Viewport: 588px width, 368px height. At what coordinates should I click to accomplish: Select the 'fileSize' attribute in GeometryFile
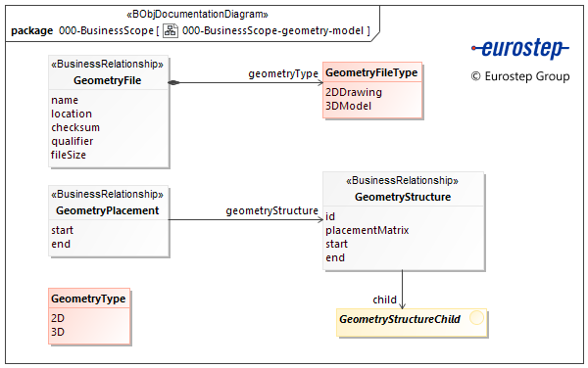[x=69, y=155]
